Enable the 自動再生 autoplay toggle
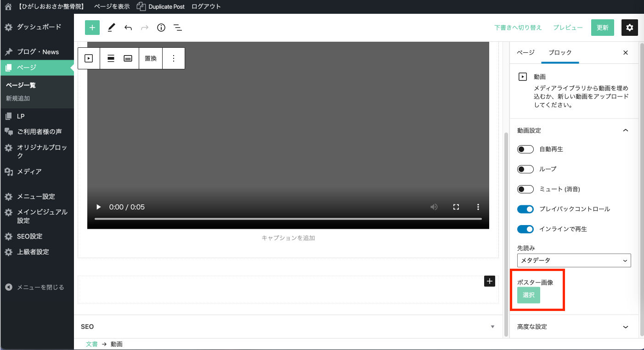 525,149
